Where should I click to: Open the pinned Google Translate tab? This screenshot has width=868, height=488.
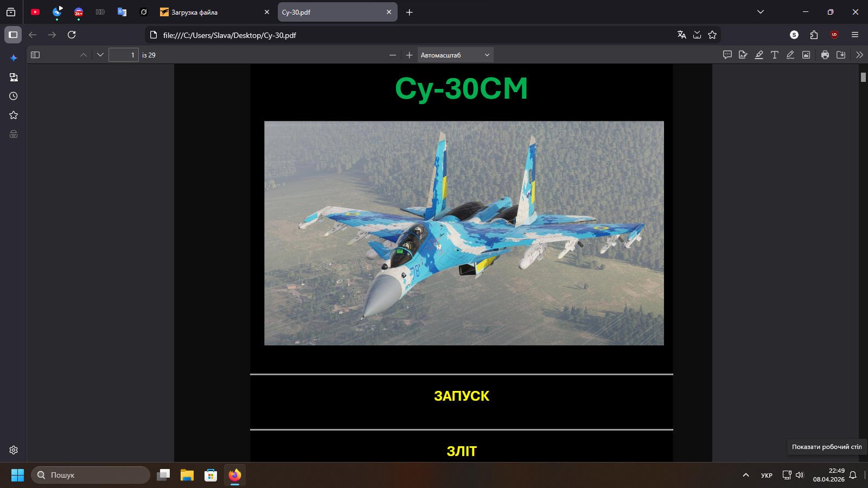[122, 12]
